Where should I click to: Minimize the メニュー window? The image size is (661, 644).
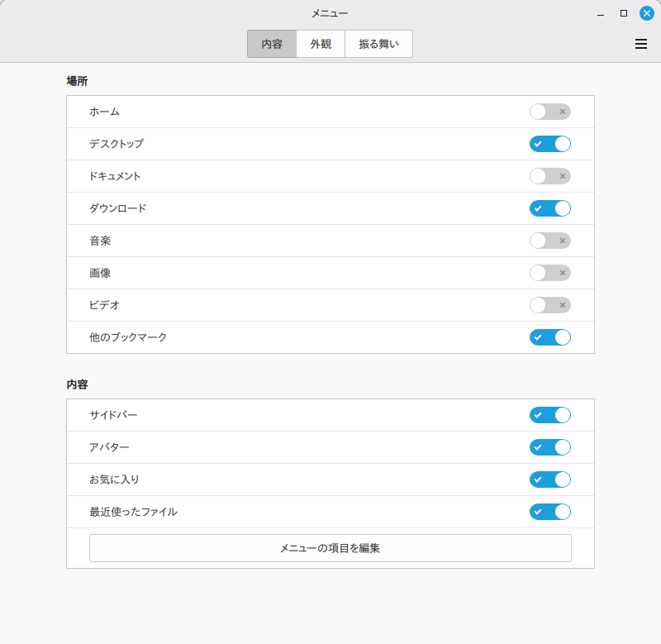pyautogui.click(x=602, y=13)
